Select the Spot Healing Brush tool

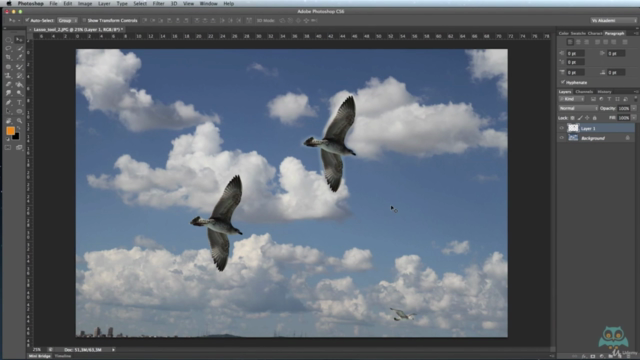click(x=9, y=67)
